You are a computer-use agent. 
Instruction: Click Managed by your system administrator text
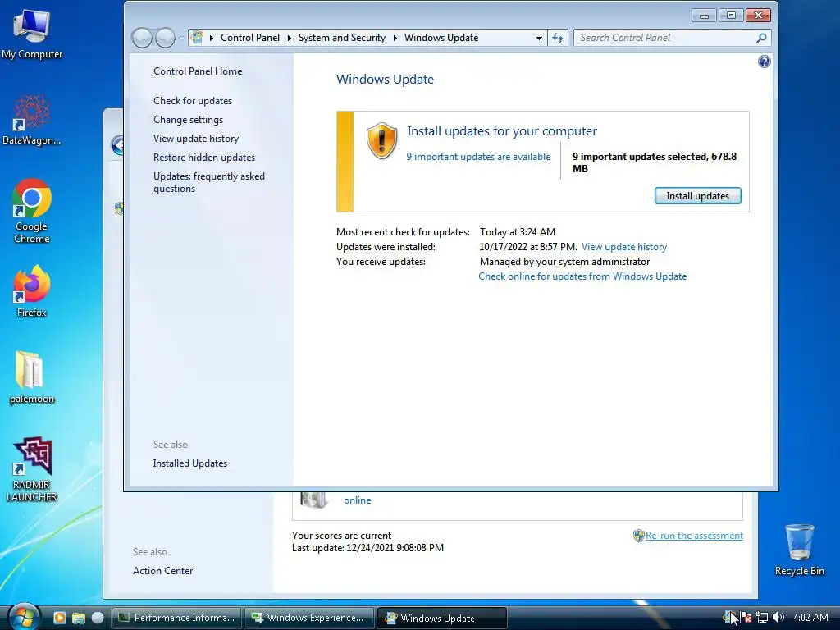[564, 262]
